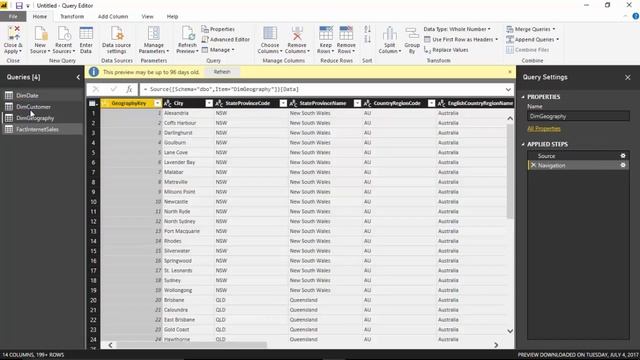This screenshot has height=360, width=640.
Task: Switch to the Home tab
Action: pyautogui.click(x=40, y=17)
